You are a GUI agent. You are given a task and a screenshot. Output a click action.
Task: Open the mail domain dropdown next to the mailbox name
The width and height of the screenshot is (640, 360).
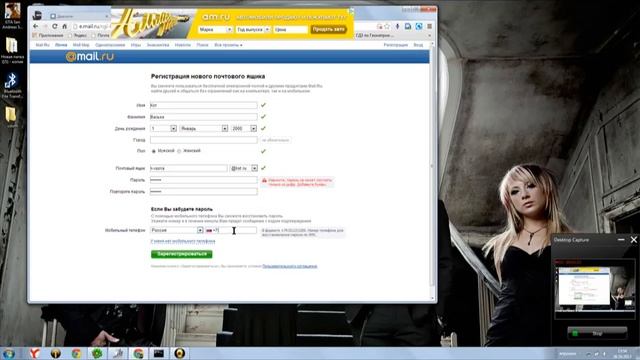coord(254,168)
